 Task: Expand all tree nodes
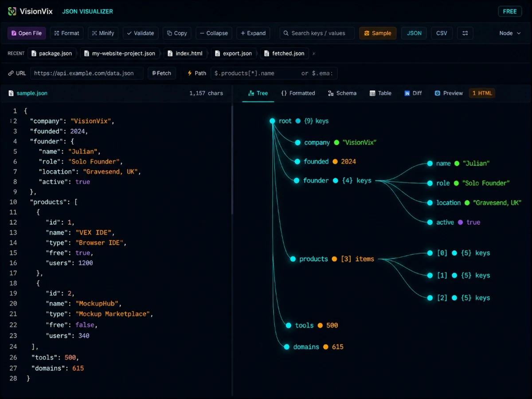[253, 33]
